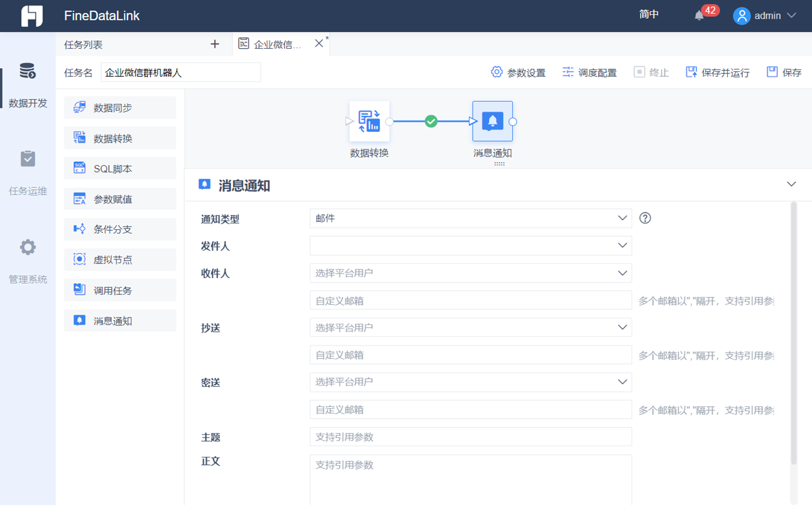The height and width of the screenshot is (505, 812).
Task: Click the 终止 button
Action: pyautogui.click(x=651, y=72)
